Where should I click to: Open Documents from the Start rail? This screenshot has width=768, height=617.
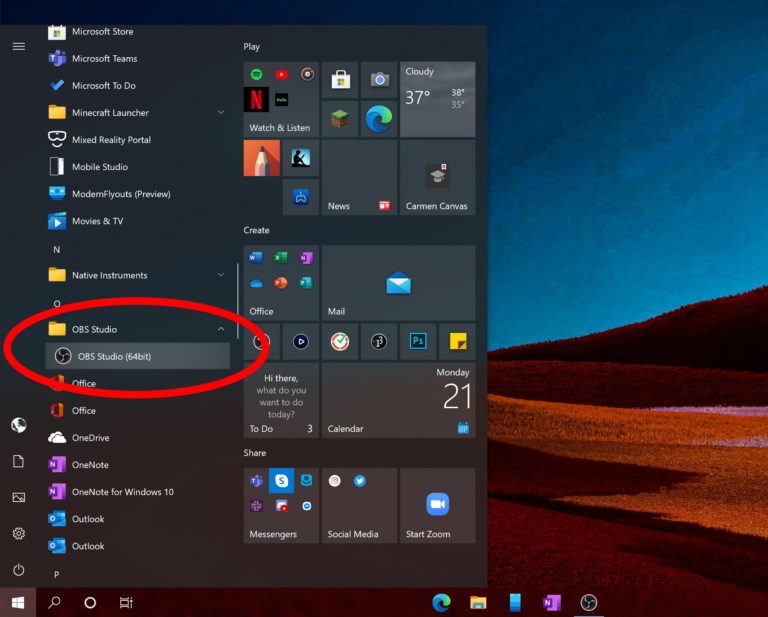(19, 461)
